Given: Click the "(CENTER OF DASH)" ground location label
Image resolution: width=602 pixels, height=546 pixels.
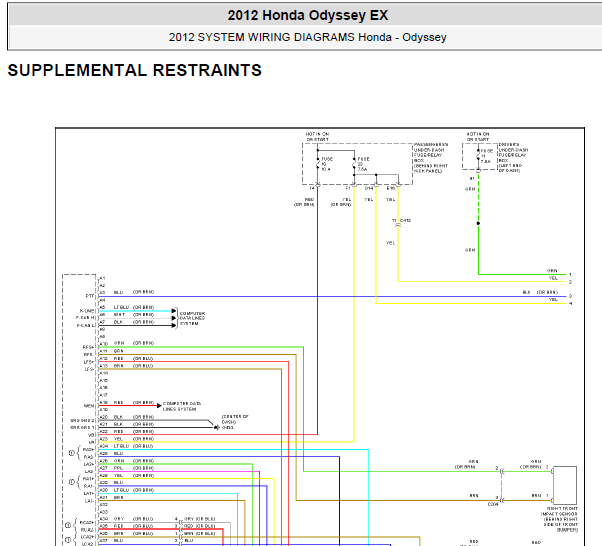Looking at the screenshot, I should coord(235,419).
